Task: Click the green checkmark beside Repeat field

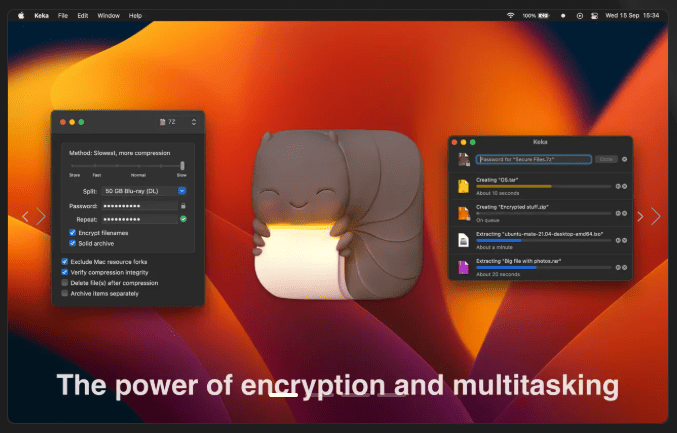Action: click(x=183, y=219)
